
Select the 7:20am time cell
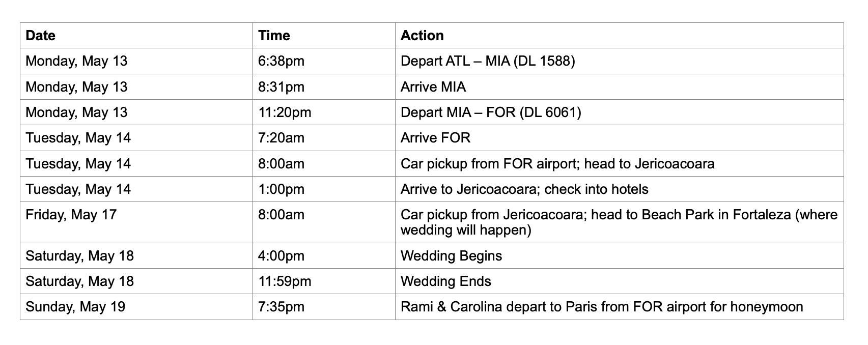coord(324,138)
